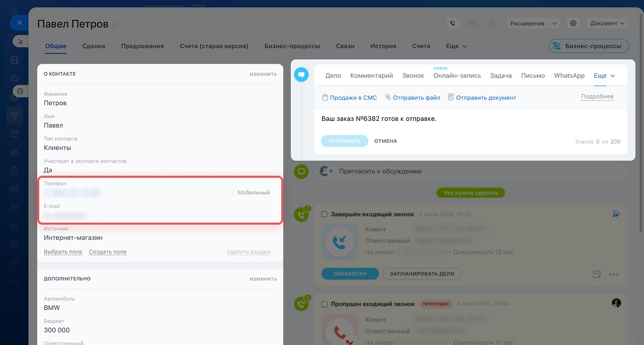Open settings gear icon near Документ
The height and width of the screenshot is (345, 644).
[573, 23]
